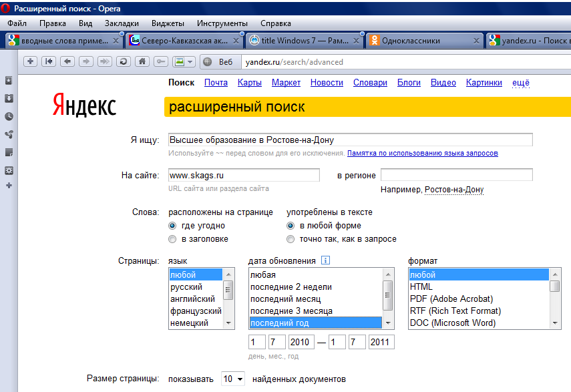Go forward with the Forward arrow button
This screenshot has height=392, width=571.
(86, 61)
